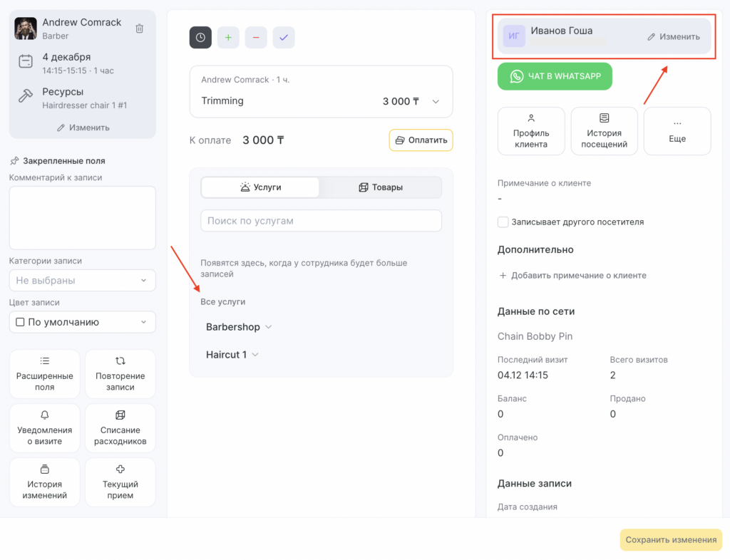Screen dimensions: 730x560
Task: Click the blue checkmark status icon
Action: click(284, 38)
